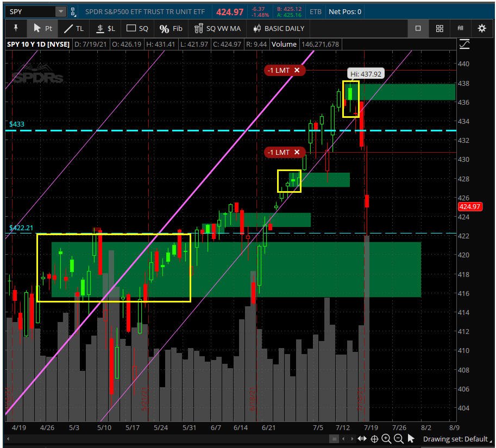Activate the Fib retracement tool
Image resolution: width=496 pixels, height=448 pixels.
click(171, 28)
